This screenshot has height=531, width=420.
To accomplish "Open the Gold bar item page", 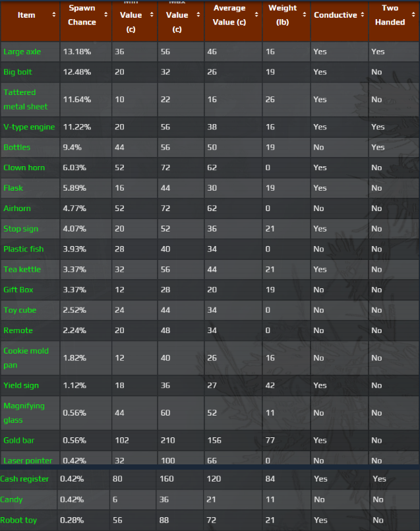I will [18, 441].
